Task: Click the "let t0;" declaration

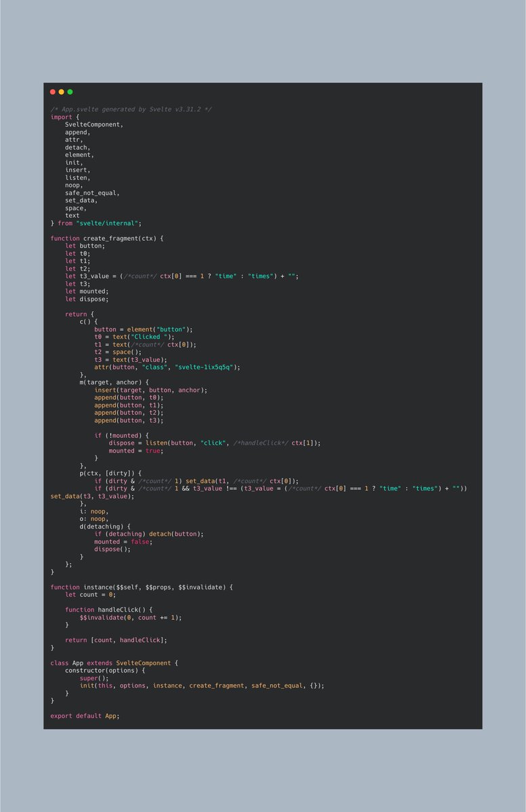Action: pyautogui.click(x=78, y=253)
